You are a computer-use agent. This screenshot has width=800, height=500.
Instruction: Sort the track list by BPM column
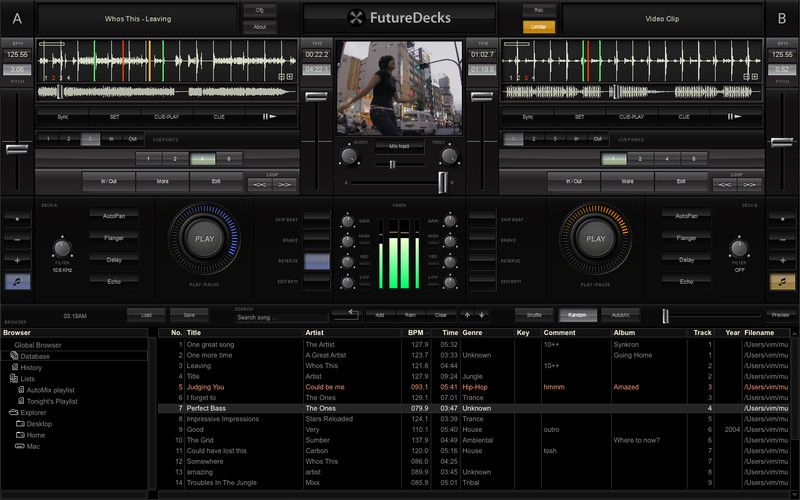[416, 333]
